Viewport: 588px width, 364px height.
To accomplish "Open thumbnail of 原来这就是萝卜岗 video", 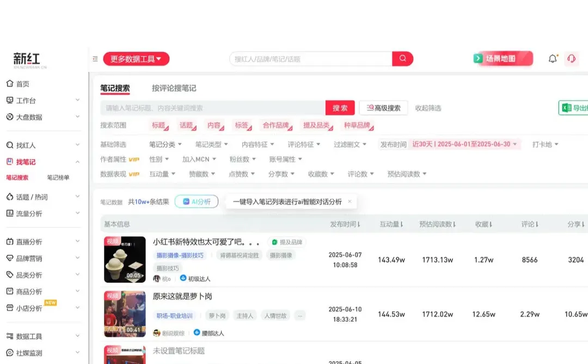I will click(x=125, y=314).
